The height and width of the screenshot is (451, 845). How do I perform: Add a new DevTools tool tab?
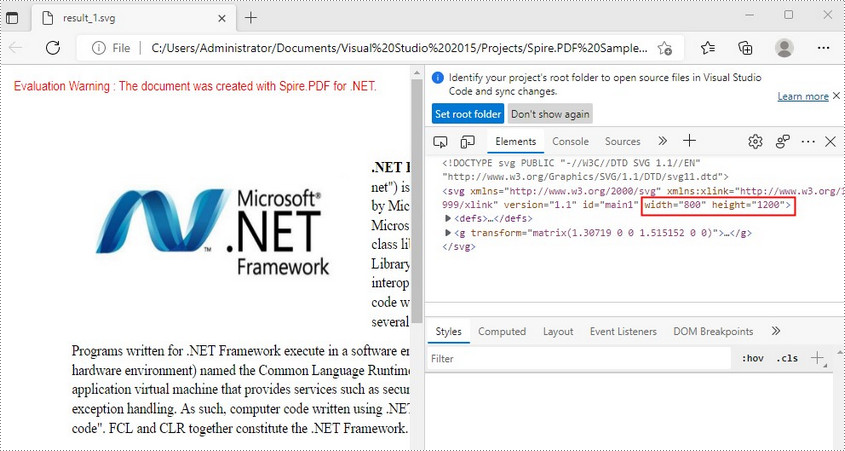point(689,141)
